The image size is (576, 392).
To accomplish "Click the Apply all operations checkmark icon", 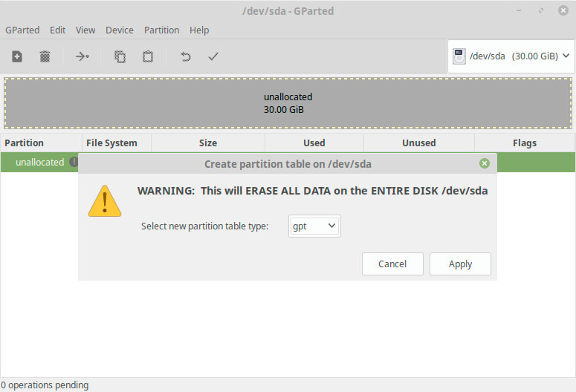I will [213, 56].
